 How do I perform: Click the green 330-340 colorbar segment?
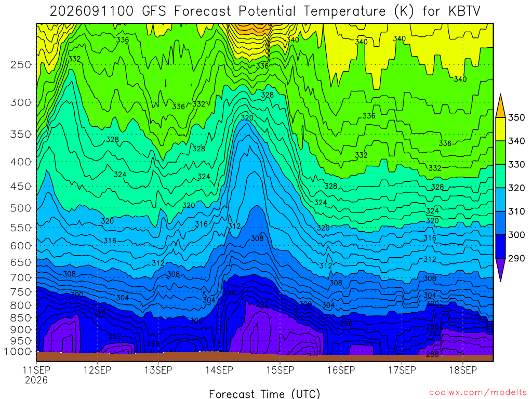[500, 153]
